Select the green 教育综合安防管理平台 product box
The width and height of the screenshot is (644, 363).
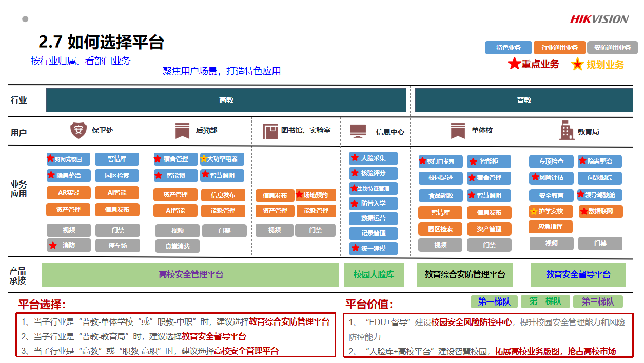coord(465,275)
